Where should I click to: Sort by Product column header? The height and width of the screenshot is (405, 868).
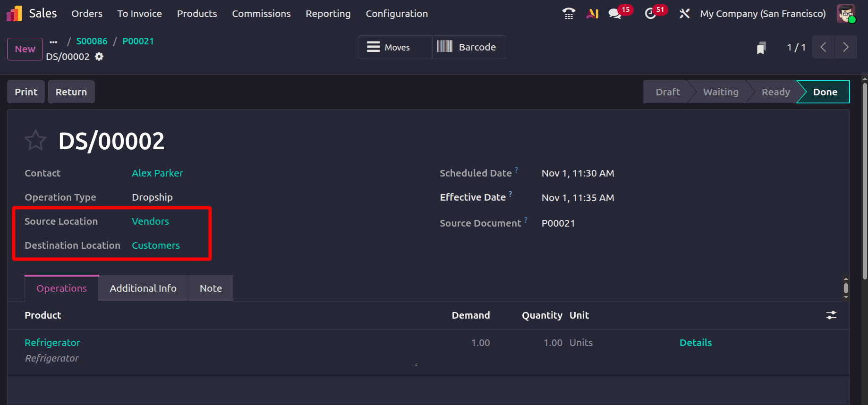tap(43, 315)
